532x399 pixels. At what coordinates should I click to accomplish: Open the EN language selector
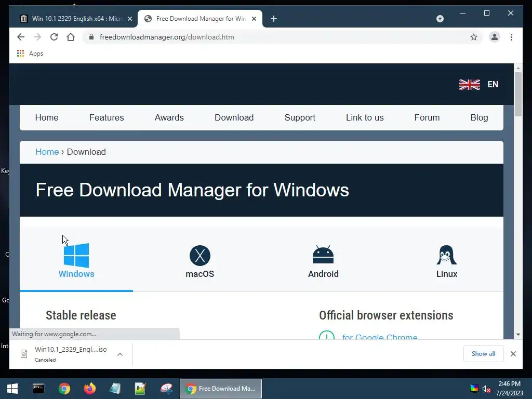tap(493, 85)
